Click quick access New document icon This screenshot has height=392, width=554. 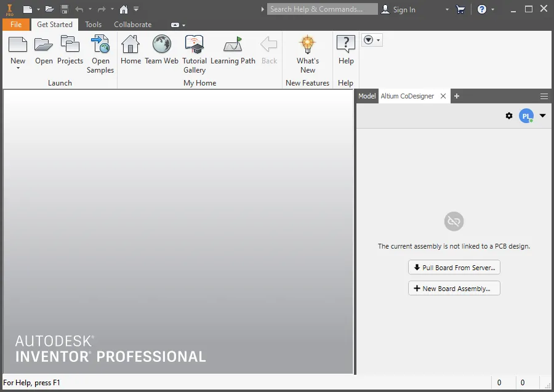coord(28,9)
